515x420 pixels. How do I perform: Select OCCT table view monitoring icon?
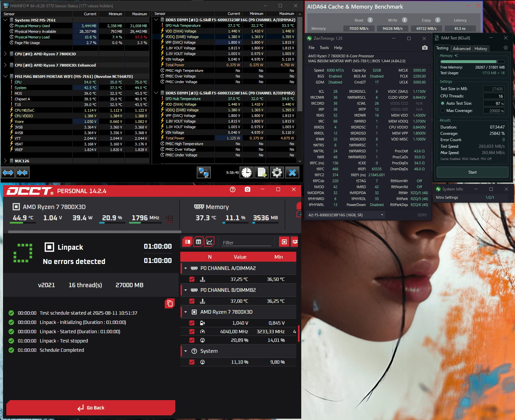198,242
